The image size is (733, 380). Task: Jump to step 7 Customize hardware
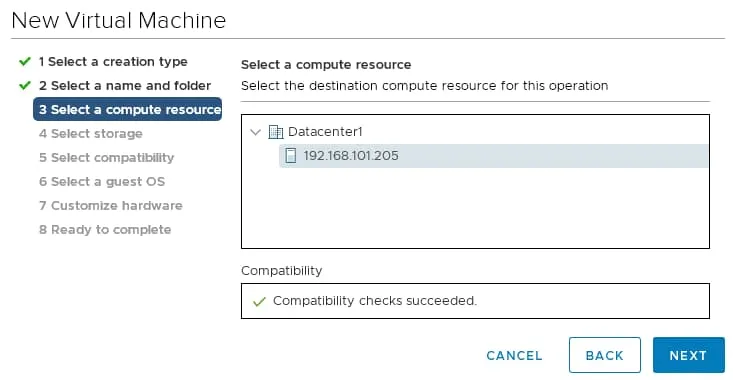click(x=111, y=206)
